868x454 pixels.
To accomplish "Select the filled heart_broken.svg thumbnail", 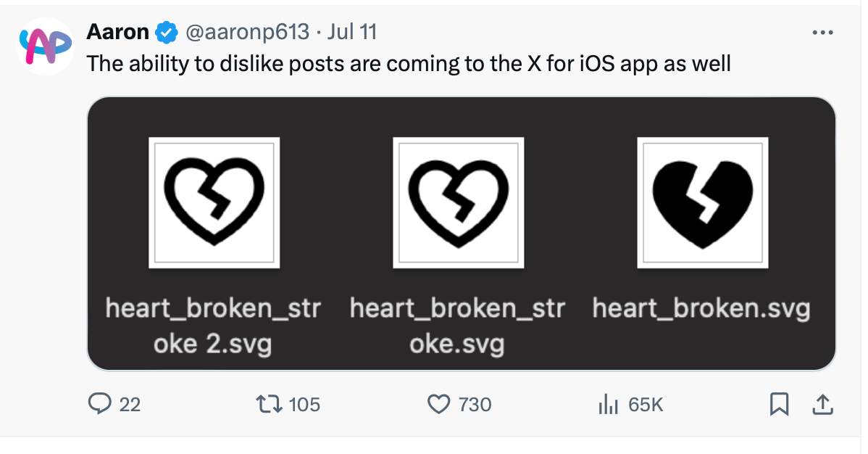I will pos(703,203).
